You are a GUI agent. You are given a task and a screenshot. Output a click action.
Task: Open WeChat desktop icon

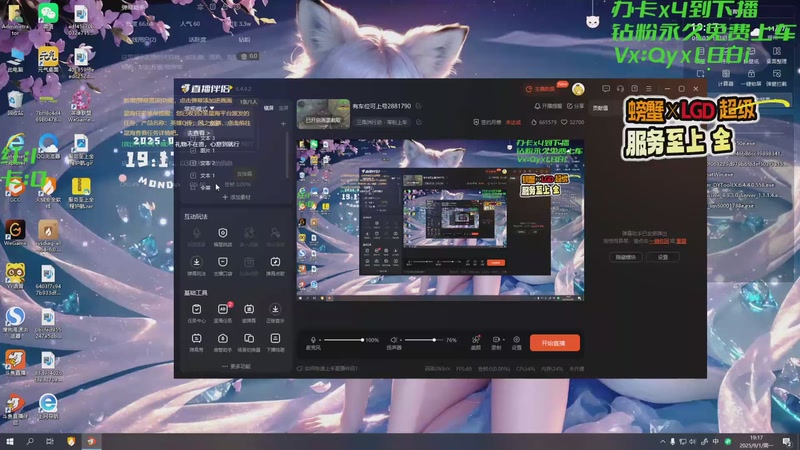(x=48, y=15)
